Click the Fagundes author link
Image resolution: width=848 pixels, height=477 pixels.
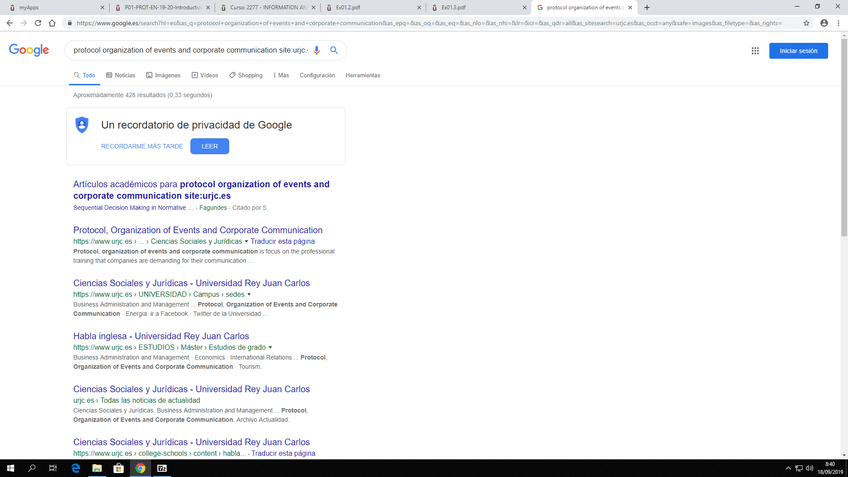213,208
